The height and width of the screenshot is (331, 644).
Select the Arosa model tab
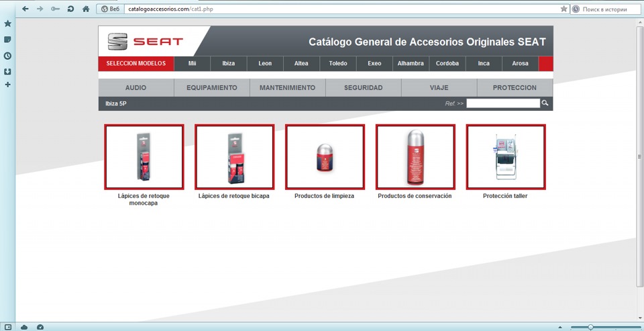(520, 64)
